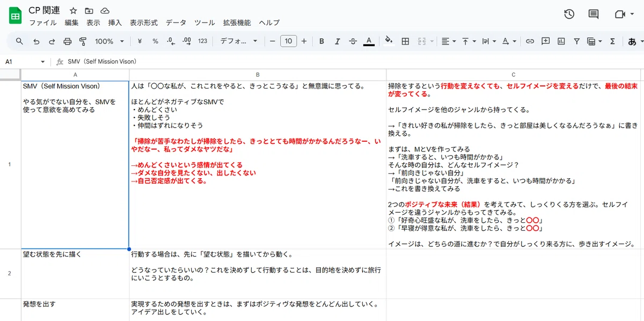Create a filter with funnel icon

576,41
